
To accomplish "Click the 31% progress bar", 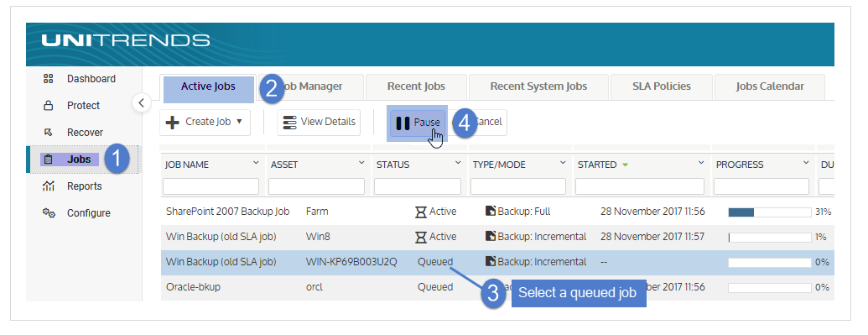I will point(770,212).
